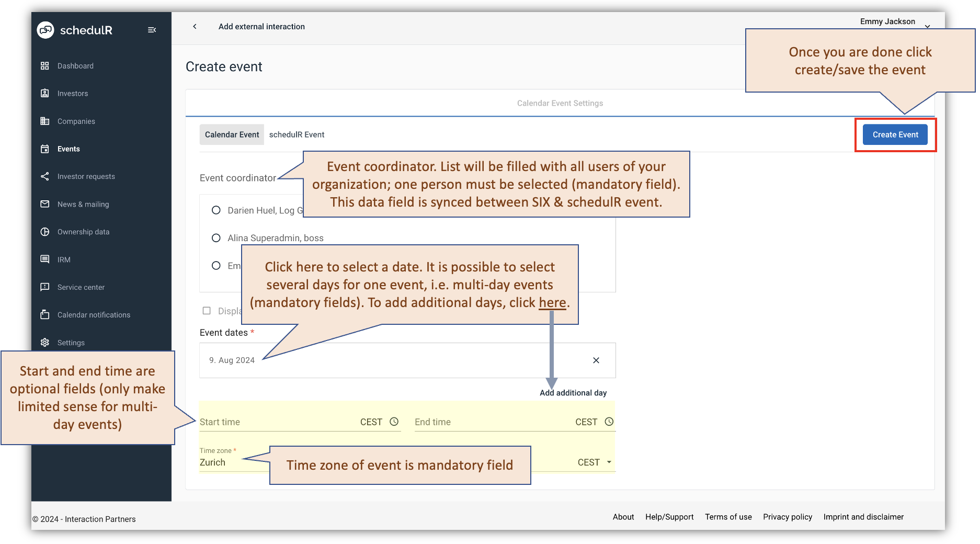The height and width of the screenshot is (544, 980).
Task: Switch to the schedulR Event tab
Action: tap(297, 134)
